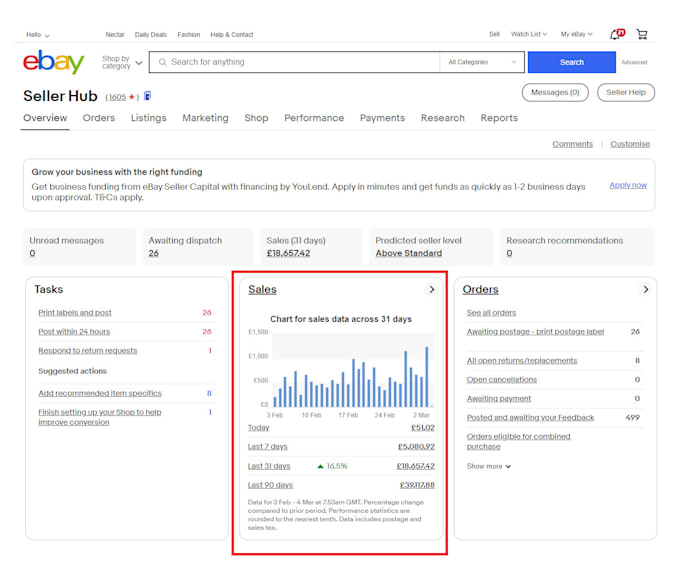Expand the Watch List dropdown
Image resolution: width=680 pixels, height=564 pixels.
pos(529,34)
